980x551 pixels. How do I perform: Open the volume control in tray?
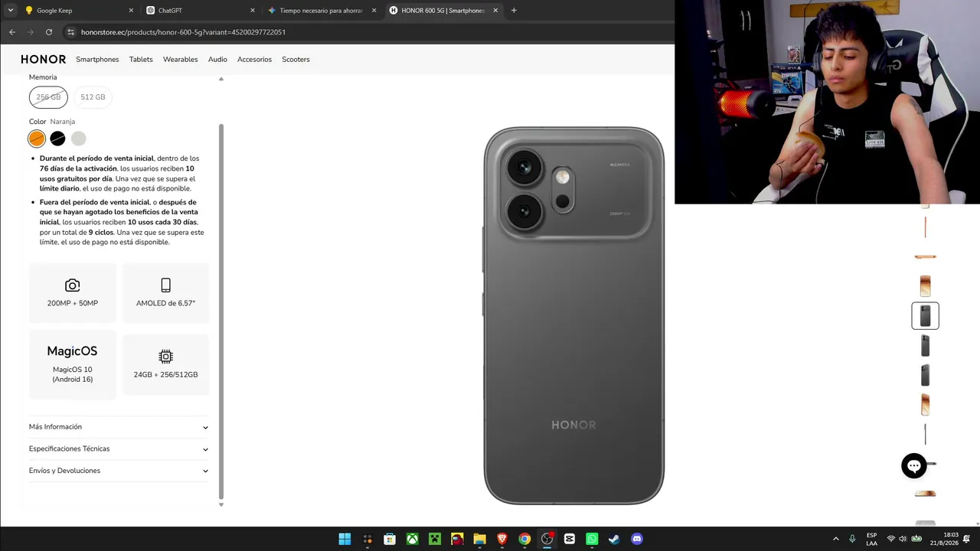[903, 539]
